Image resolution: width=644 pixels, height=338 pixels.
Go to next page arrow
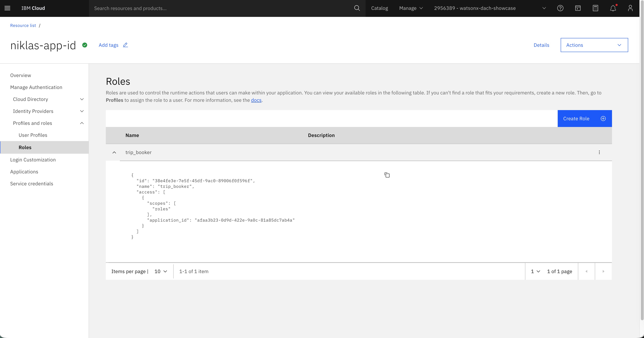(603, 272)
